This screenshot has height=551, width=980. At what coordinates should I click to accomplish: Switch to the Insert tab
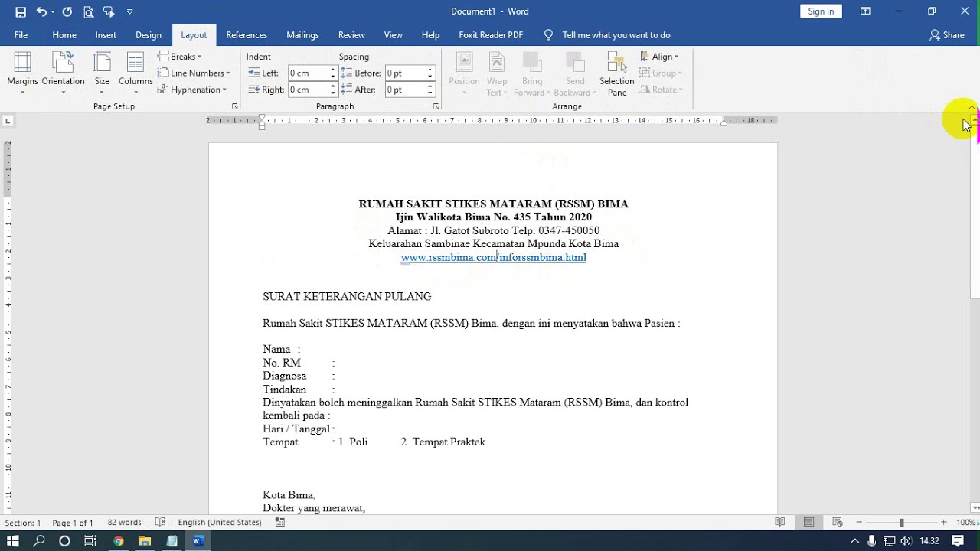click(x=106, y=35)
